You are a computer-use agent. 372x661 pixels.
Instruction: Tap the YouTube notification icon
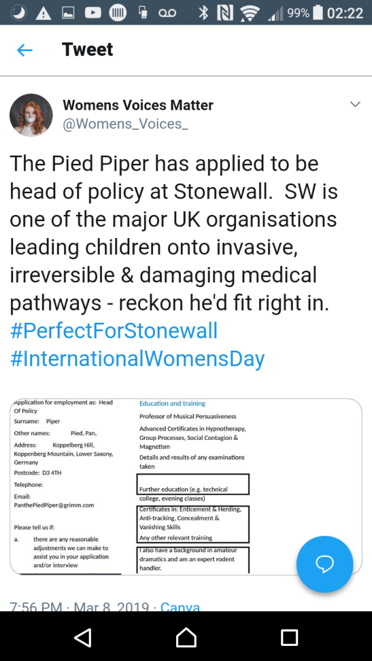tap(93, 13)
